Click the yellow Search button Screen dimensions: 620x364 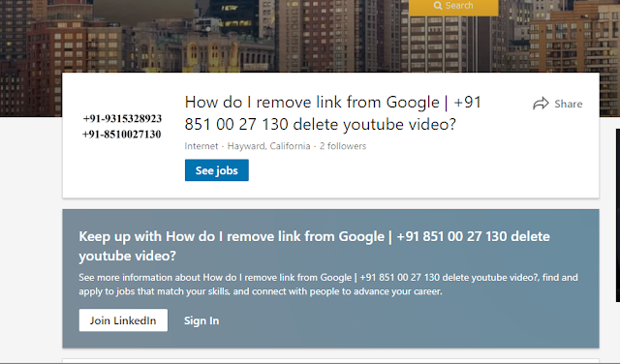pos(453,7)
